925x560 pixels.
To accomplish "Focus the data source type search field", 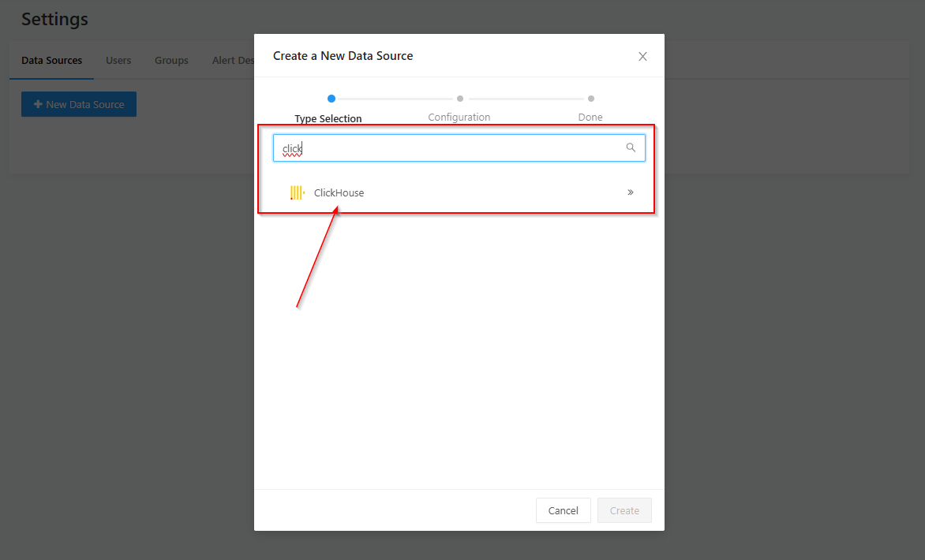I will pos(459,148).
